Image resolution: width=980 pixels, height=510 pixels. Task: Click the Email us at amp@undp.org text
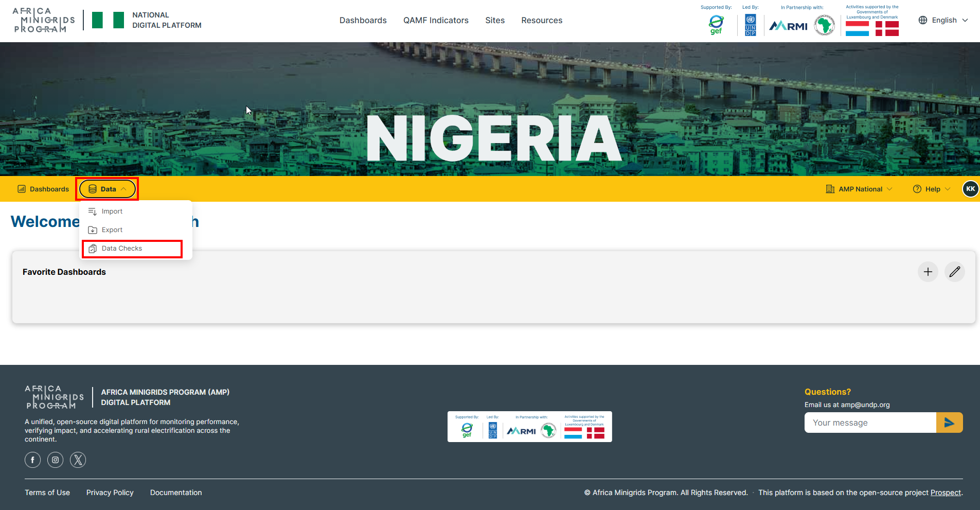847,405
